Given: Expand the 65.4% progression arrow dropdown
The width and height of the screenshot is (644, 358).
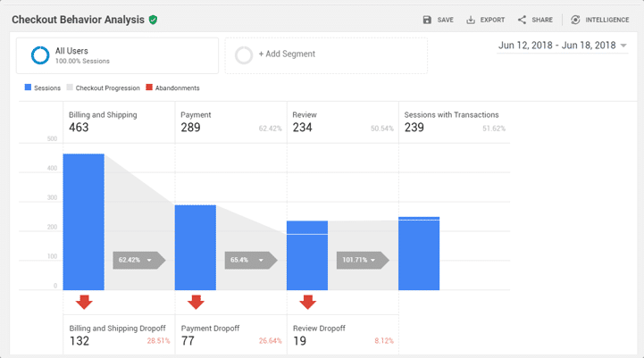Looking at the screenshot, I should pyautogui.click(x=261, y=261).
